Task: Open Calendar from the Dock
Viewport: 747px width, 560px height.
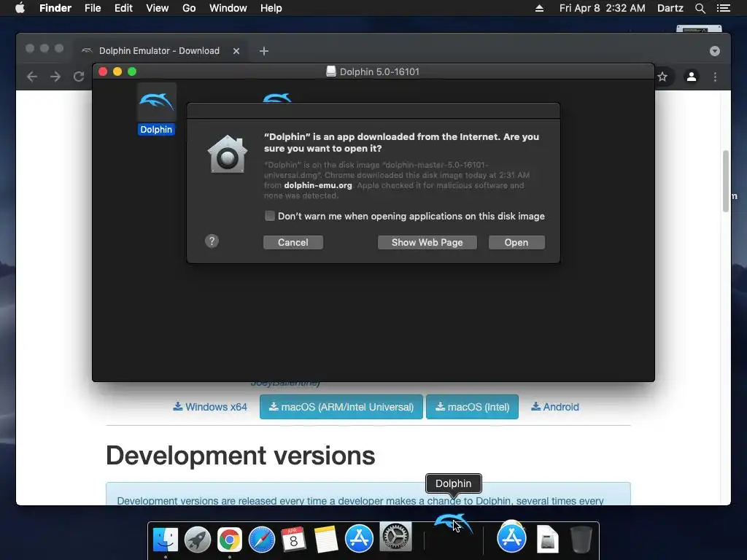Action: pyautogui.click(x=293, y=540)
